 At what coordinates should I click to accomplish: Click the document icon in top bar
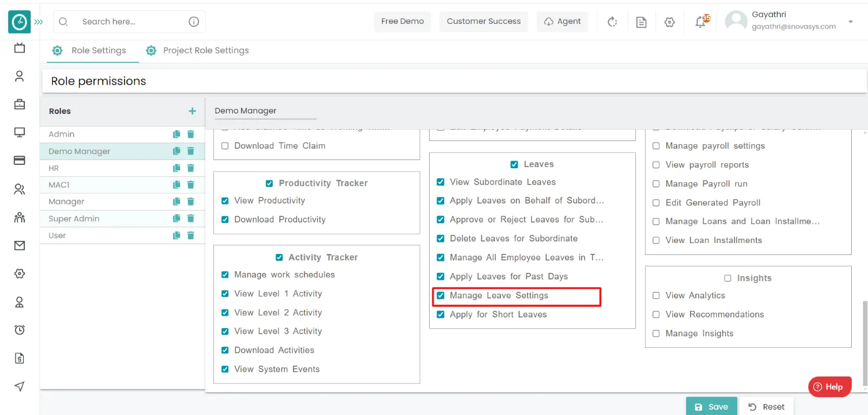(x=641, y=22)
